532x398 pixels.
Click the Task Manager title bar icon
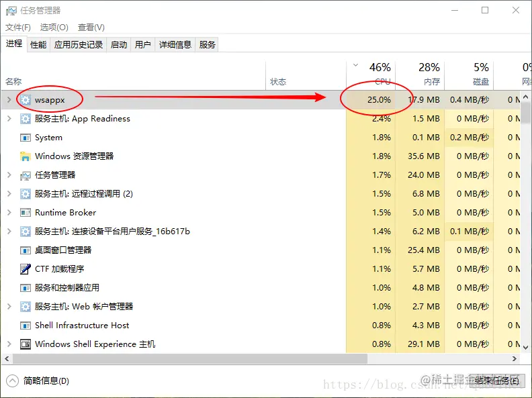coord(11,11)
